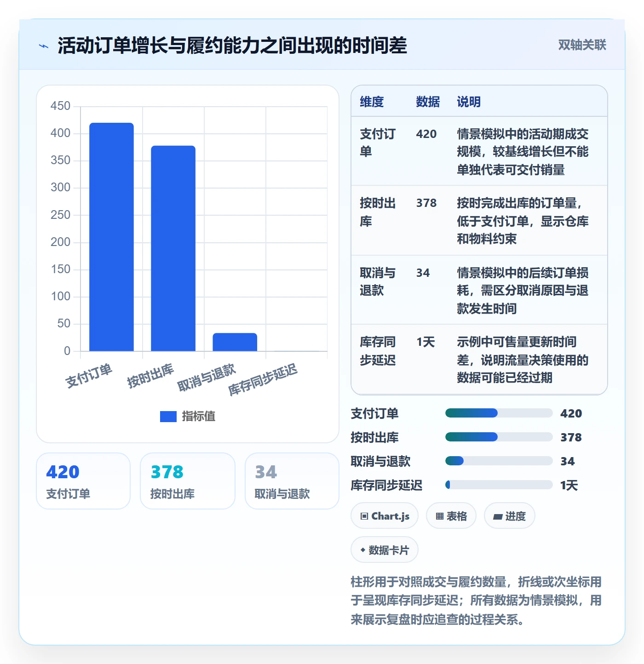The height and width of the screenshot is (664, 644).
Task: Click the grid icon in the 表格 chip
Action: pos(440,516)
